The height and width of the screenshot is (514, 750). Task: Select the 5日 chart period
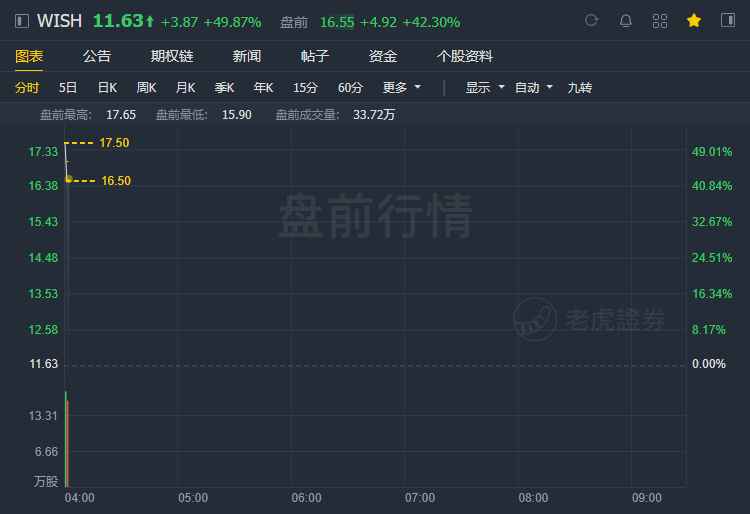[68, 87]
